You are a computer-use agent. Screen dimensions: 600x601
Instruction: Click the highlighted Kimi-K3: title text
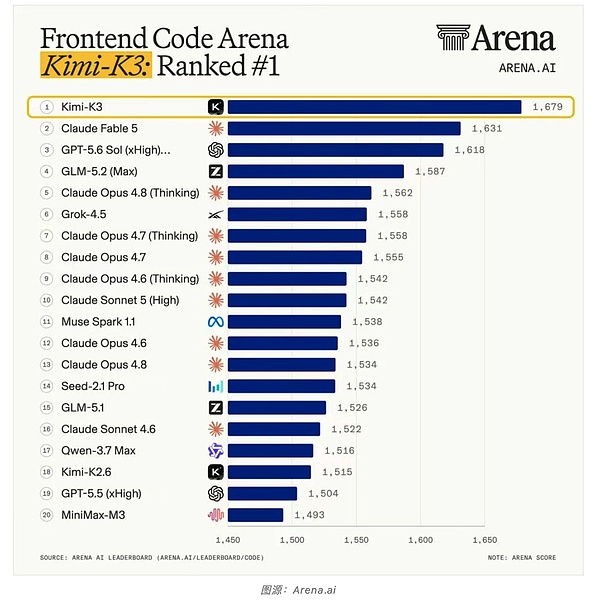point(96,66)
